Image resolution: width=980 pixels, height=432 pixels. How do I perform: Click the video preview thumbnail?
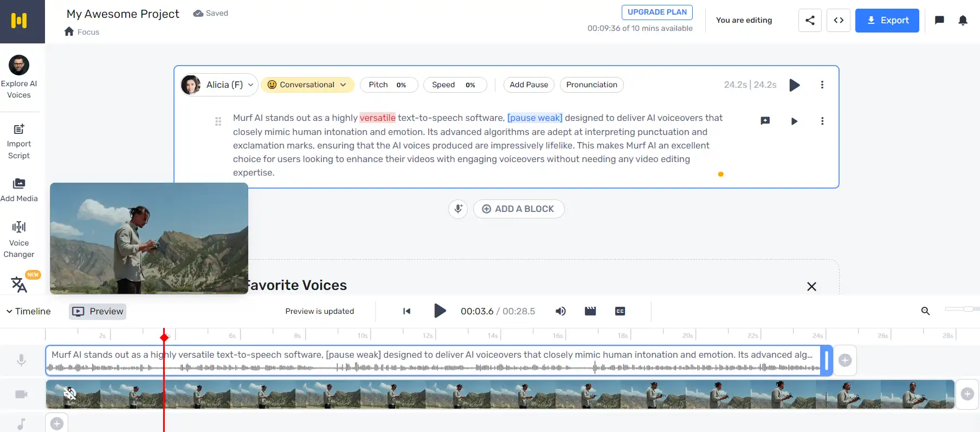149,238
